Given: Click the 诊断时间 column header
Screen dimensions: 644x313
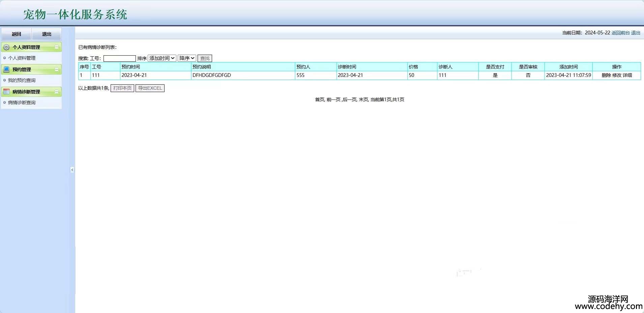Looking at the screenshot, I should click(x=372, y=67).
